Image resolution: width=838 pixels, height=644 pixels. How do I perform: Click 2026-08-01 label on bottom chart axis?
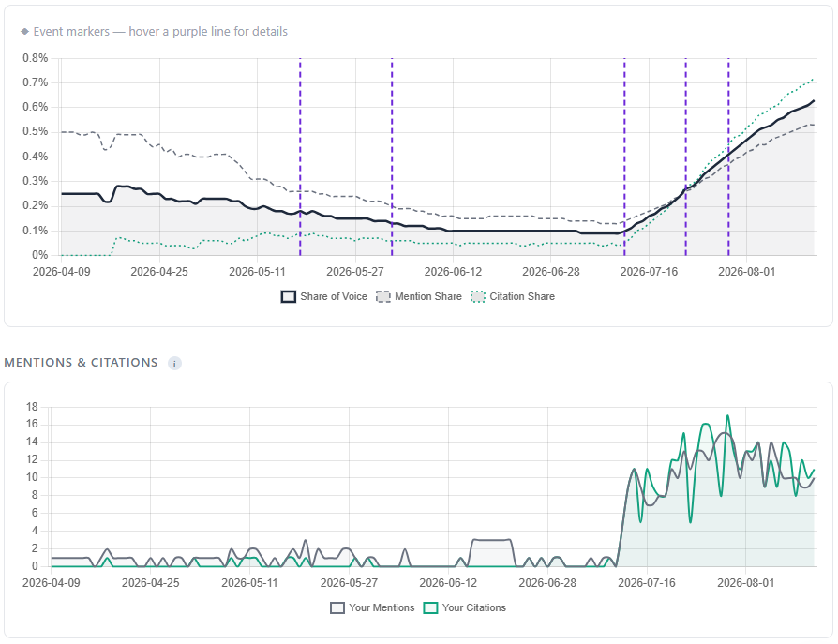(745, 582)
